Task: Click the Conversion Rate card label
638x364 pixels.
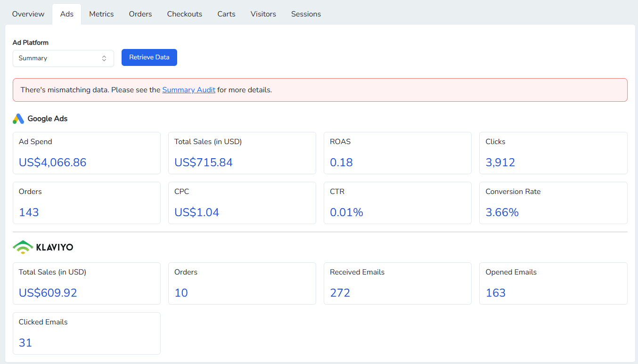Action: (x=513, y=192)
